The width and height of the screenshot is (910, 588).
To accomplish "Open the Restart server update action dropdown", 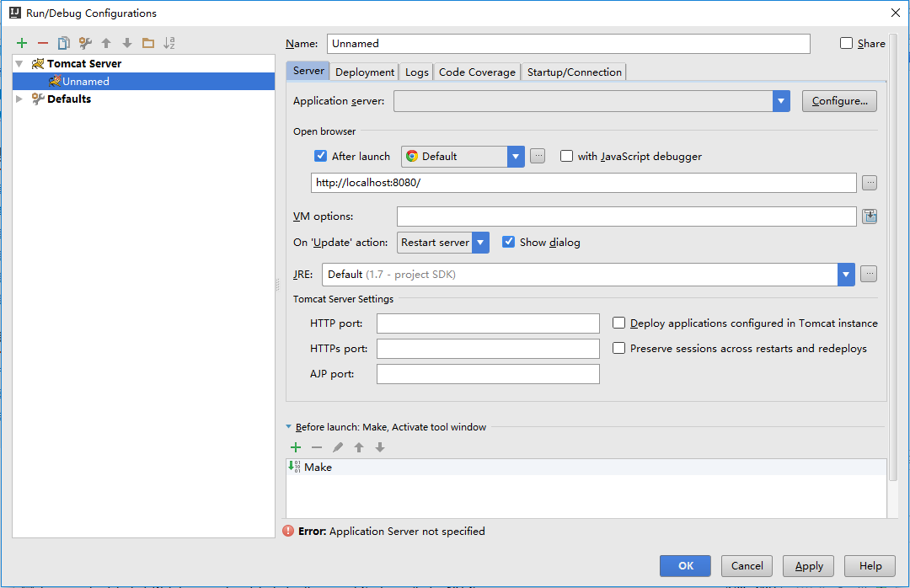I will (480, 243).
